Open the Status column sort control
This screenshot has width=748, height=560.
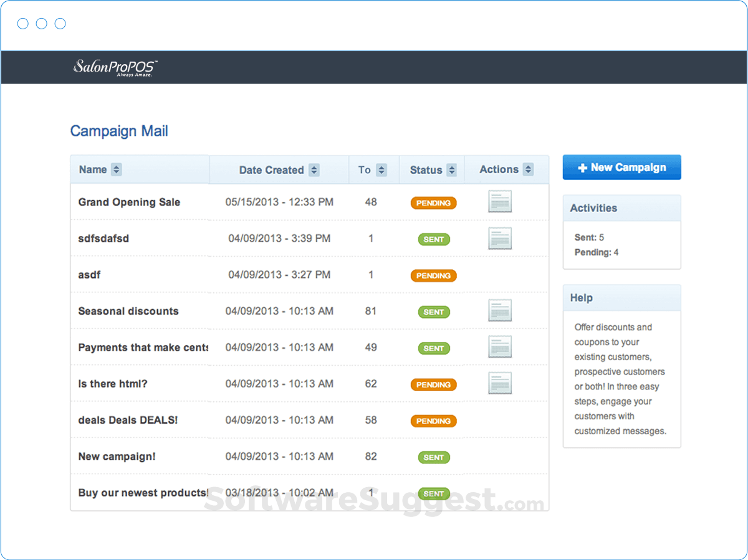pyautogui.click(x=451, y=169)
